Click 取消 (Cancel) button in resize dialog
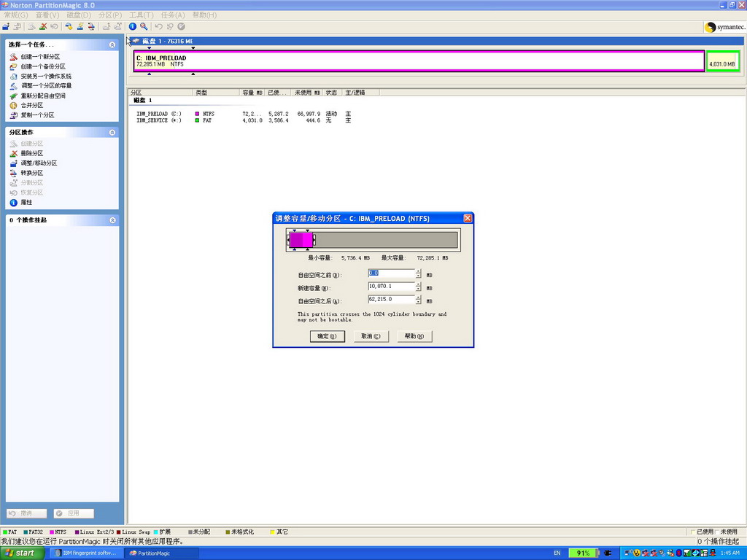 coord(371,336)
